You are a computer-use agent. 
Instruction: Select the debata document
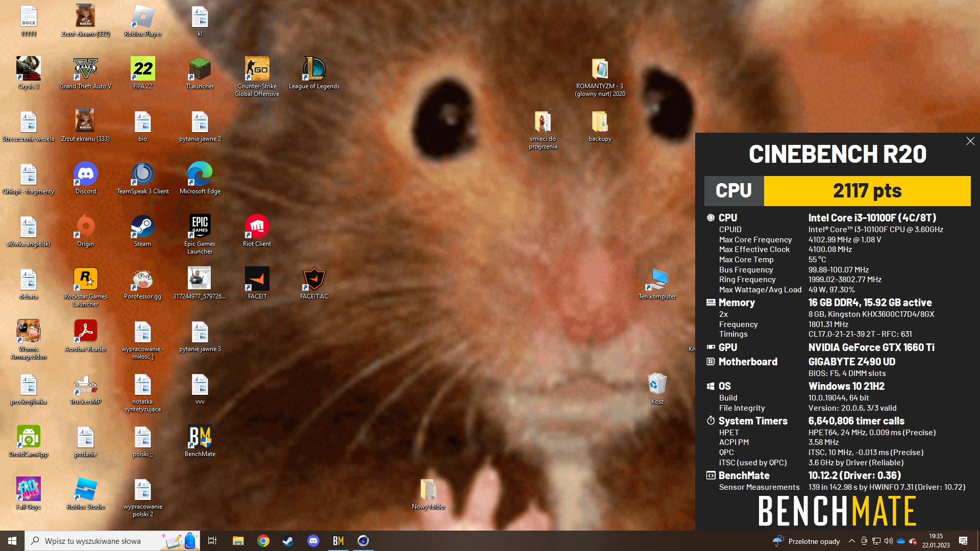[x=29, y=284]
